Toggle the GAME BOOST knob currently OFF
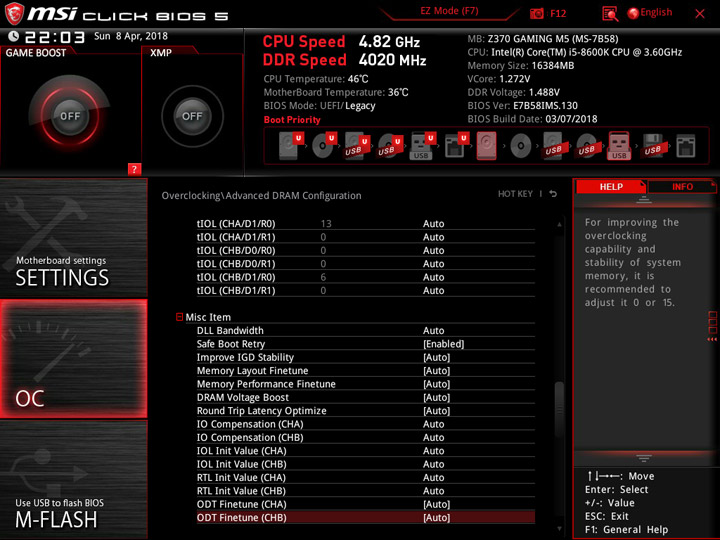 pos(70,116)
